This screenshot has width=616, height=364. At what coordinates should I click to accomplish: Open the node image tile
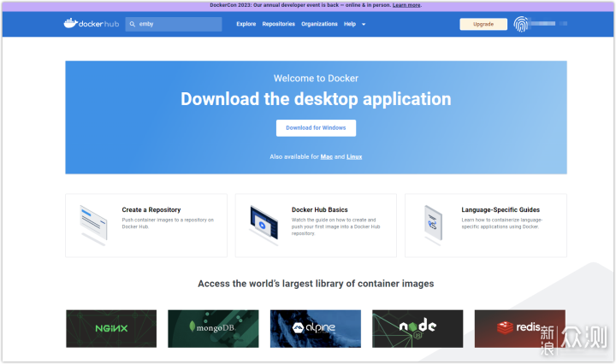417,328
